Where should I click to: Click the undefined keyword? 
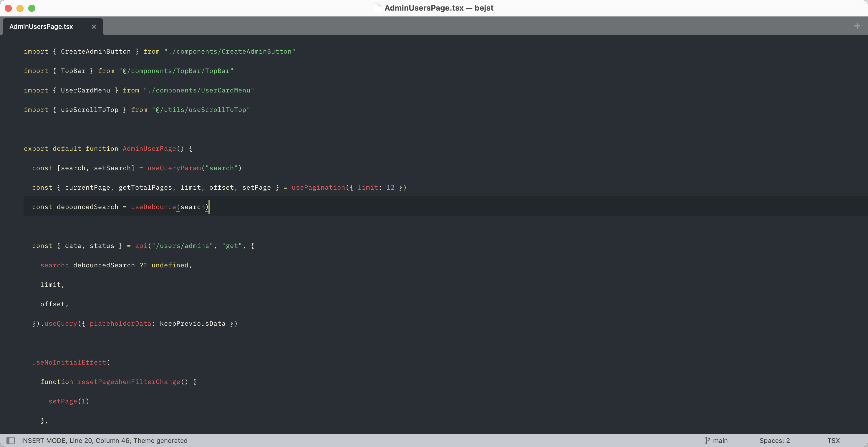(170, 265)
